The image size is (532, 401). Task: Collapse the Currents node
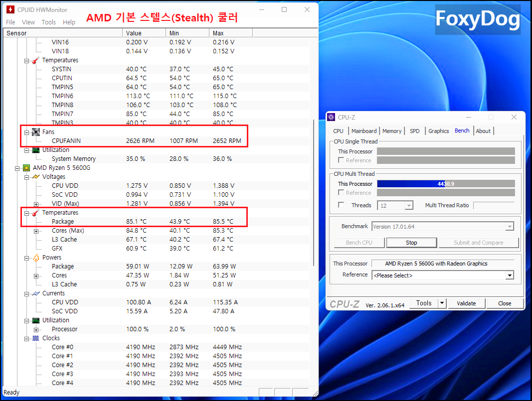tap(26, 294)
